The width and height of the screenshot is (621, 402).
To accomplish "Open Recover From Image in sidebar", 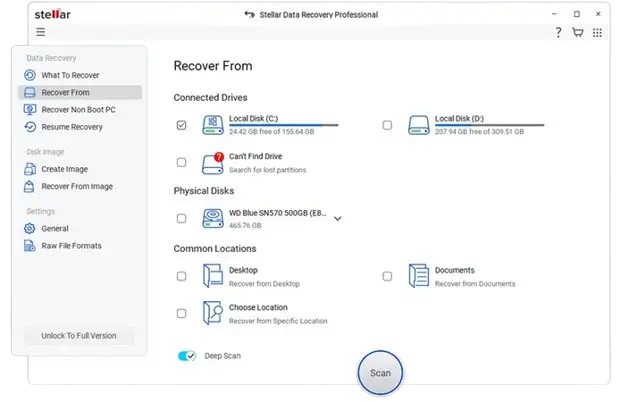I will [80, 186].
